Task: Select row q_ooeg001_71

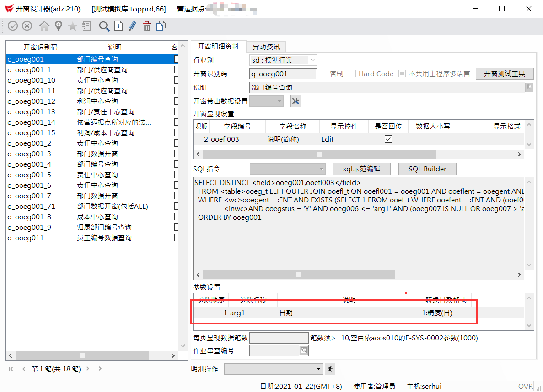Action: tap(92, 206)
